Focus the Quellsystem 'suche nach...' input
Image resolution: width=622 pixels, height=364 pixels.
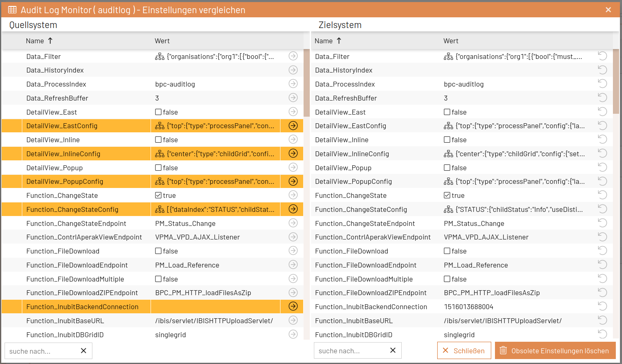coord(41,351)
